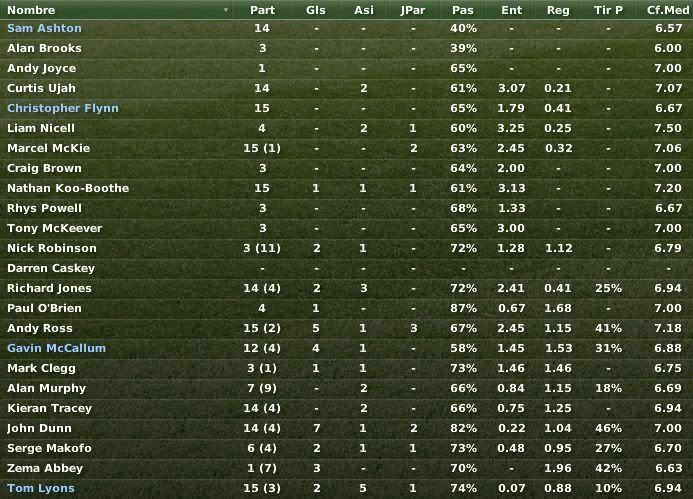
Task: Select the John Dunn row
Action: point(346,428)
